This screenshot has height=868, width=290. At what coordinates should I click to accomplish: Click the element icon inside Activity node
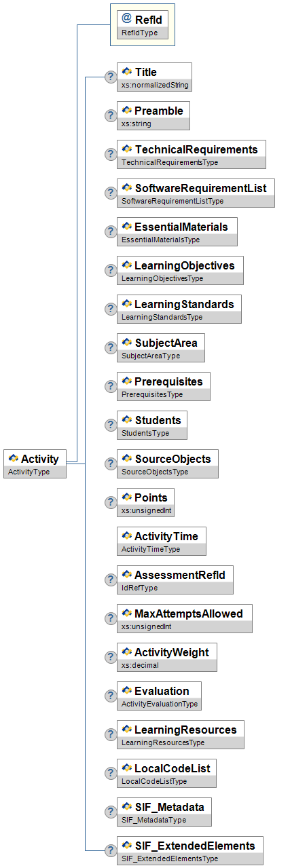[x=13, y=459]
